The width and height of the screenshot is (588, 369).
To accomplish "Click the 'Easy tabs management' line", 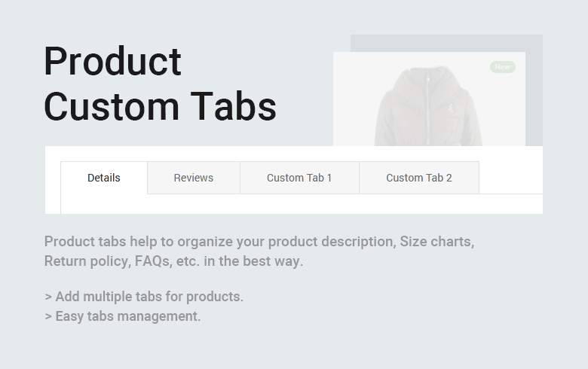I will (x=123, y=316).
